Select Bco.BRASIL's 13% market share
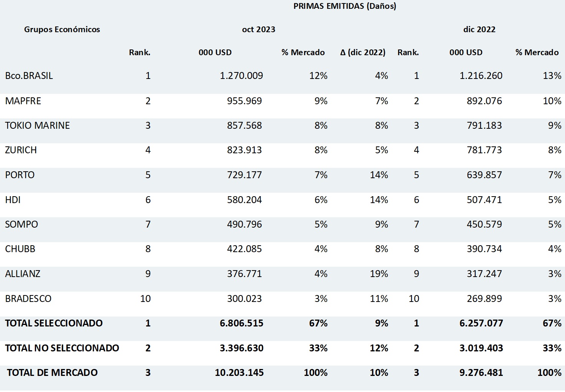 pyautogui.click(x=552, y=76)
